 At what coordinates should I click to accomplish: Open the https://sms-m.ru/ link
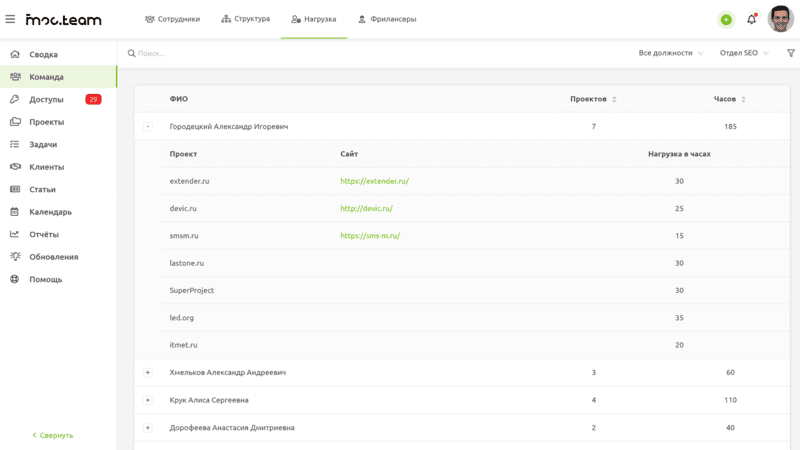click(x=370, y=236)
